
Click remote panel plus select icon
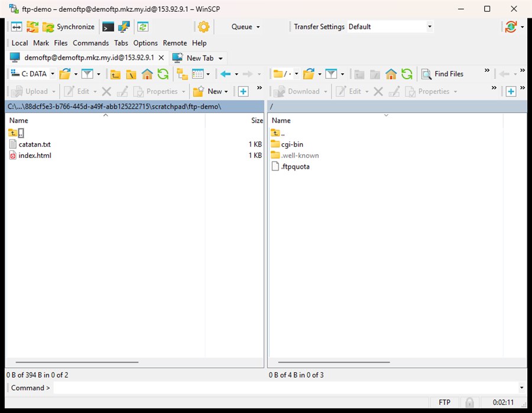click(511, 91)
